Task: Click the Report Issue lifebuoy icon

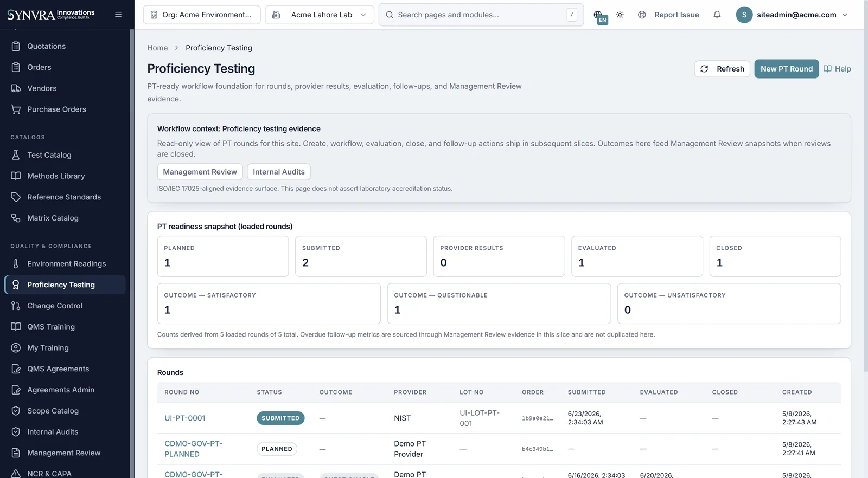Action: (642, 15)
